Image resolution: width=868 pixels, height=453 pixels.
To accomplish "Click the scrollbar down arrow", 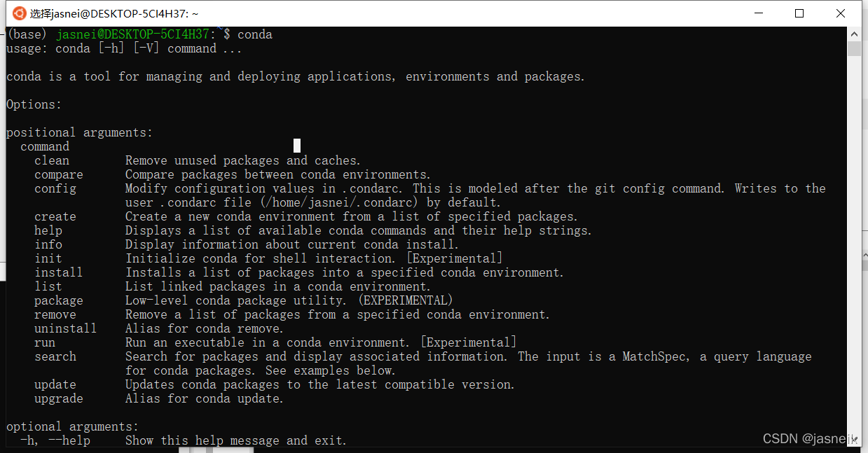I will tap(854, 440).
